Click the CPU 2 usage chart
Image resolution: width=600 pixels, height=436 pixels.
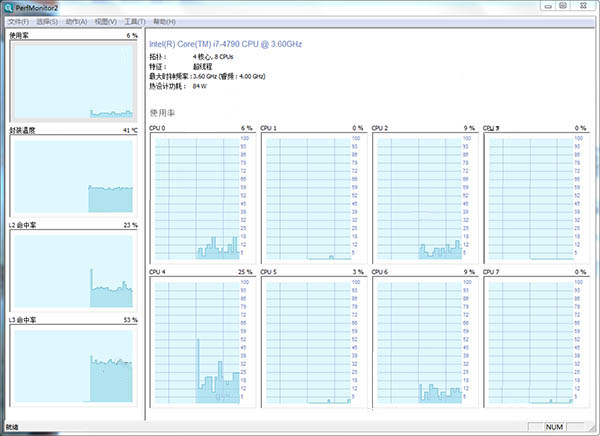422,196
